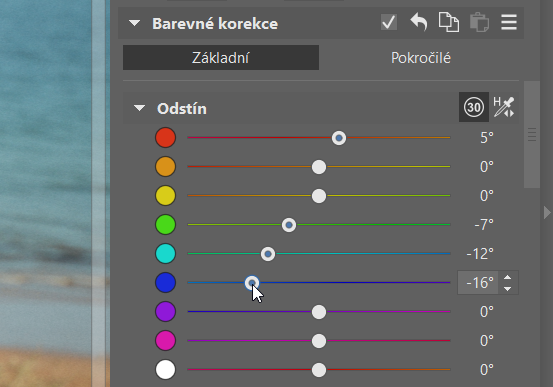Toggle the Barevné korekce enable checkbox
553x387 pixels.
pos(389,23)
